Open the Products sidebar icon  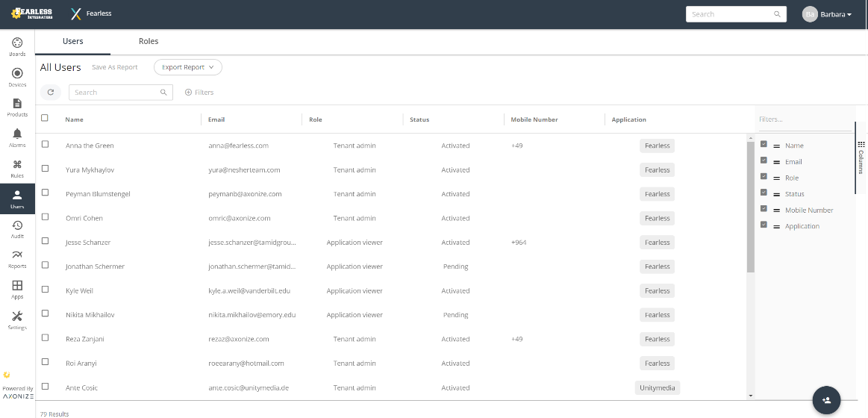click(17, 107)
